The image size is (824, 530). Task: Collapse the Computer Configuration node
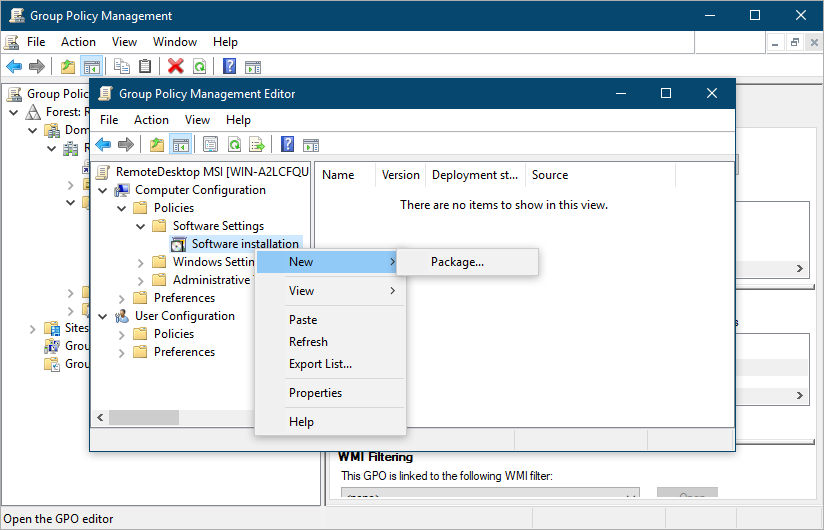point(103,190)
